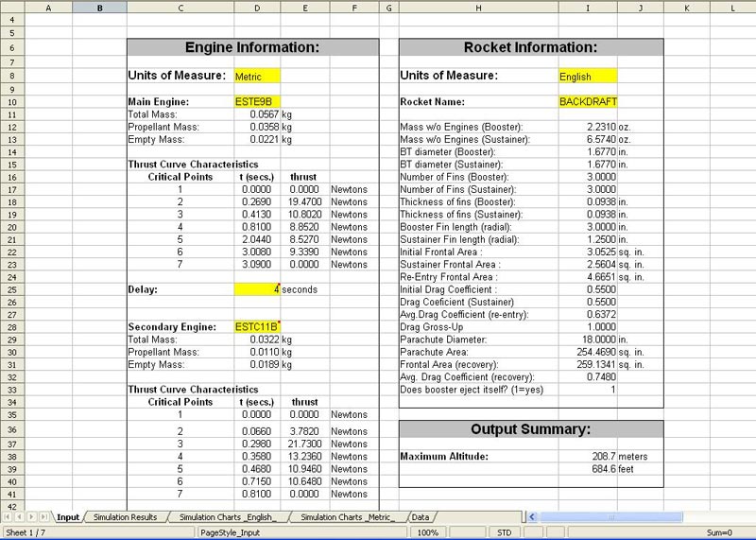Image resolution: width=756 pixels, height=540 pixels.
Task: Select the Rocket Name 'BACKDRAFT' cell
Action: (587, 101)
